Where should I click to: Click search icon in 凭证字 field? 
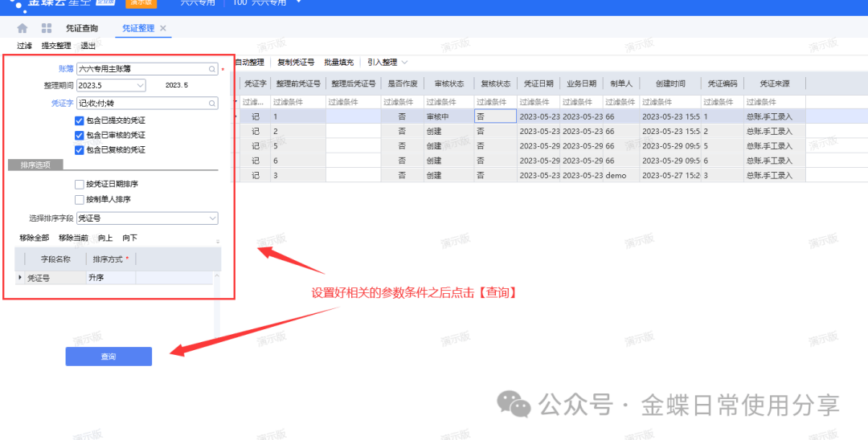tap(212, 103)
